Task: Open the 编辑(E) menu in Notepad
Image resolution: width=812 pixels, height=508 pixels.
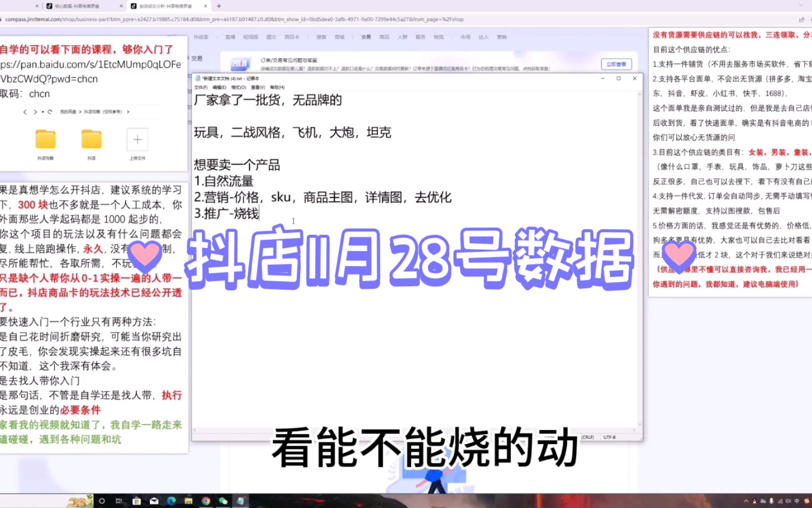Action: [219, 87]
